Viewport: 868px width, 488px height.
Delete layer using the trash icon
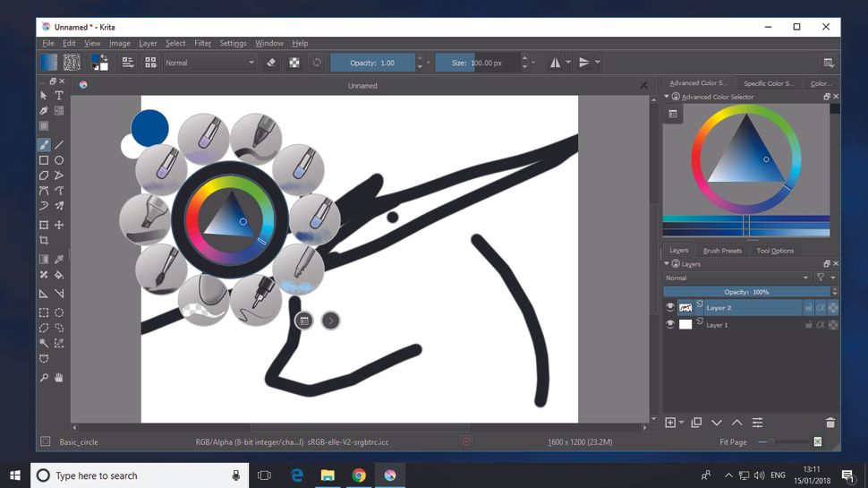(830, 423)
